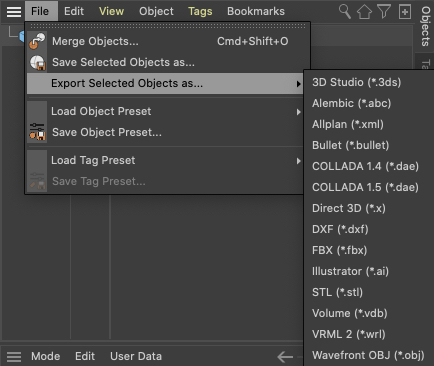This screenshot has height=366, width=434.
Task: Expand Export Selected Objects as... submenu
Action: [x=165, y=83]
